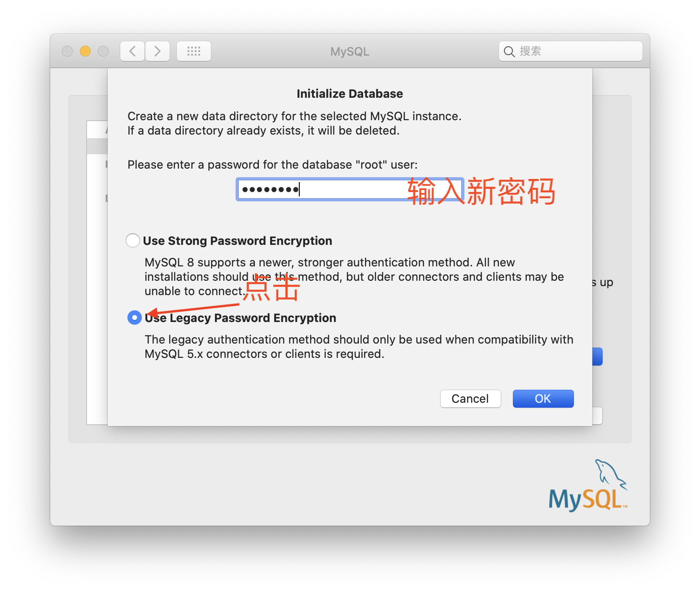
Task: Focus the root password input field
Action: tap(350, 189)
